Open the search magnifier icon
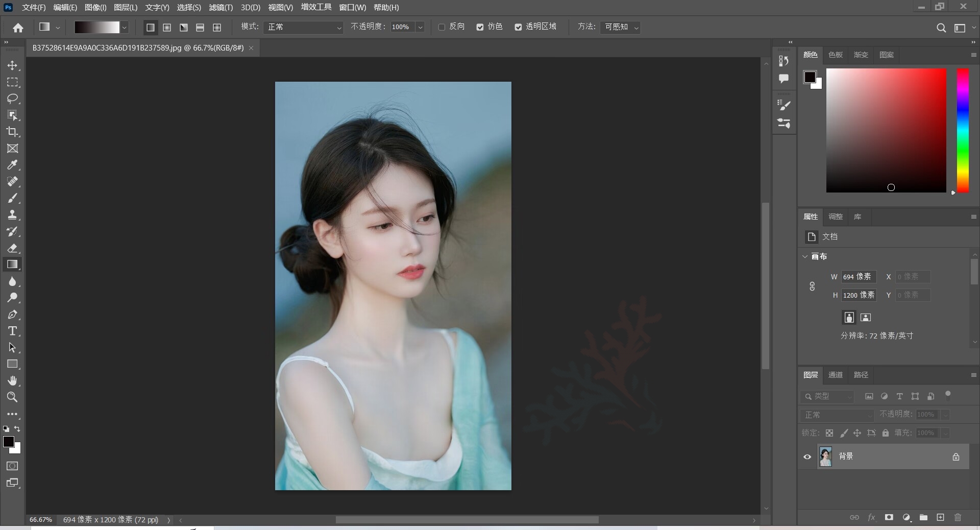980x530 pixels. coord(941,28)
